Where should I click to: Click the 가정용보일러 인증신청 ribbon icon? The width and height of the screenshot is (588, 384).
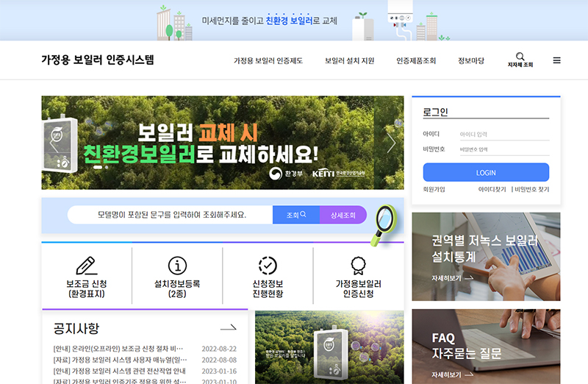pos(358,265)
